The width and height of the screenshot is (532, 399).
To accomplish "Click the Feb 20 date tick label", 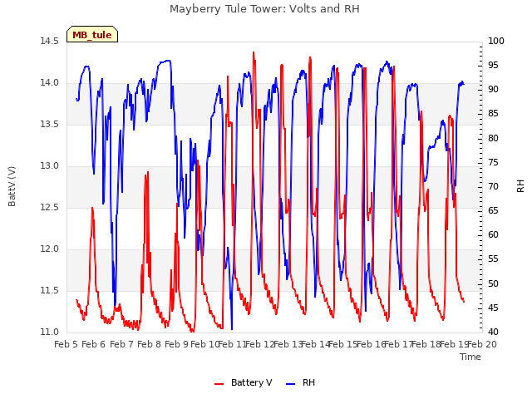I will [482, 344].
